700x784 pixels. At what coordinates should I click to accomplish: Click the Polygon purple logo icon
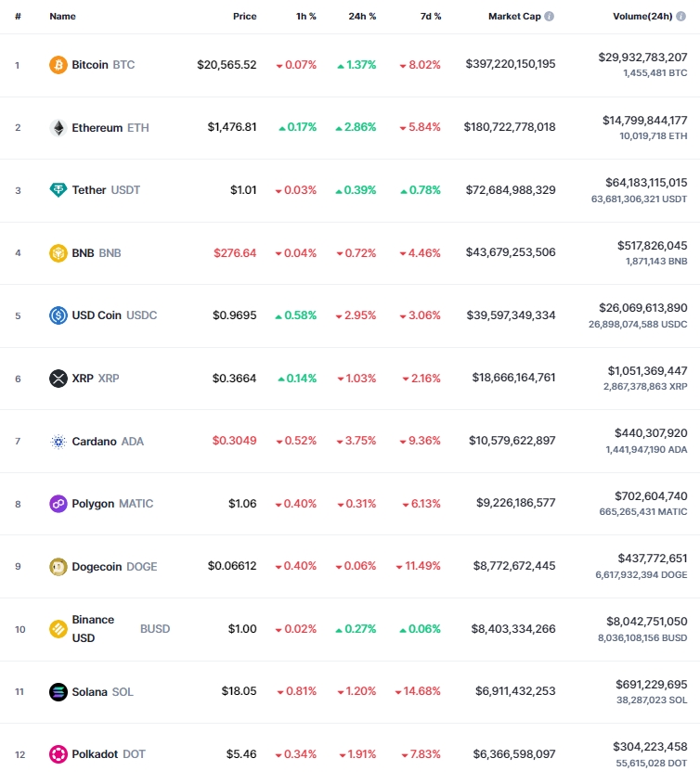[x=58, y=504]
